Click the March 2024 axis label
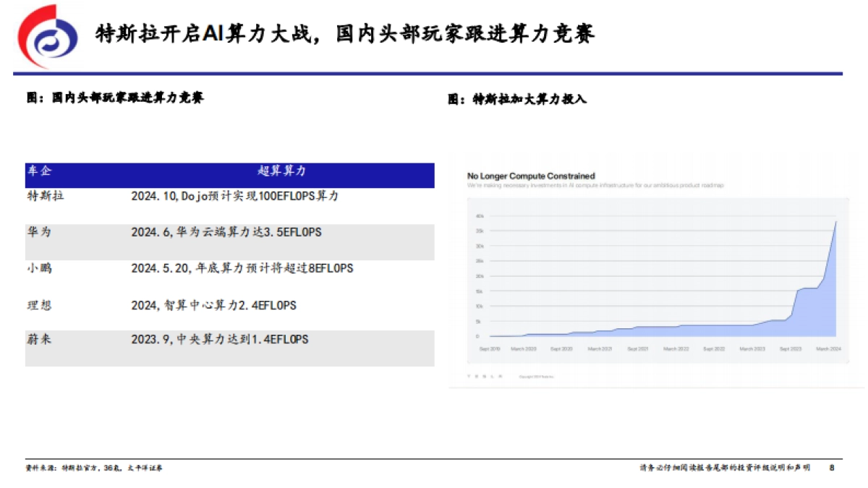868x488 pixels. pyautogui.click(x=830, y=347)
